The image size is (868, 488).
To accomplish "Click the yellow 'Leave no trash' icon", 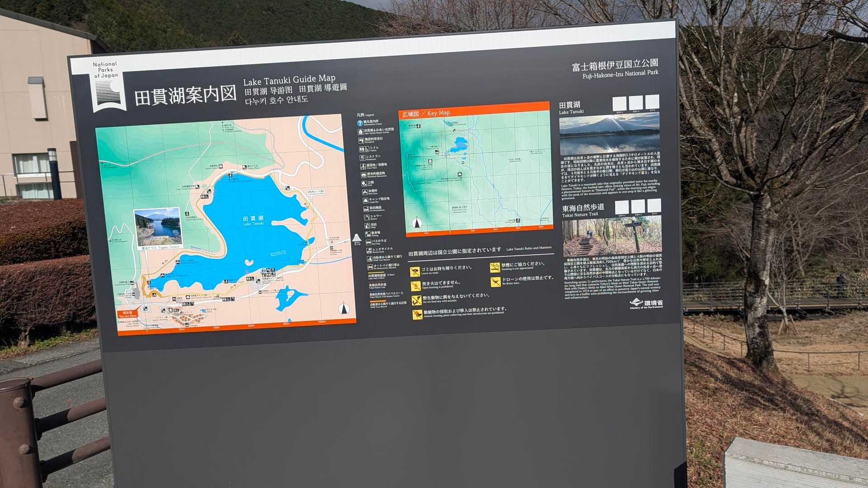I will 415,272.
